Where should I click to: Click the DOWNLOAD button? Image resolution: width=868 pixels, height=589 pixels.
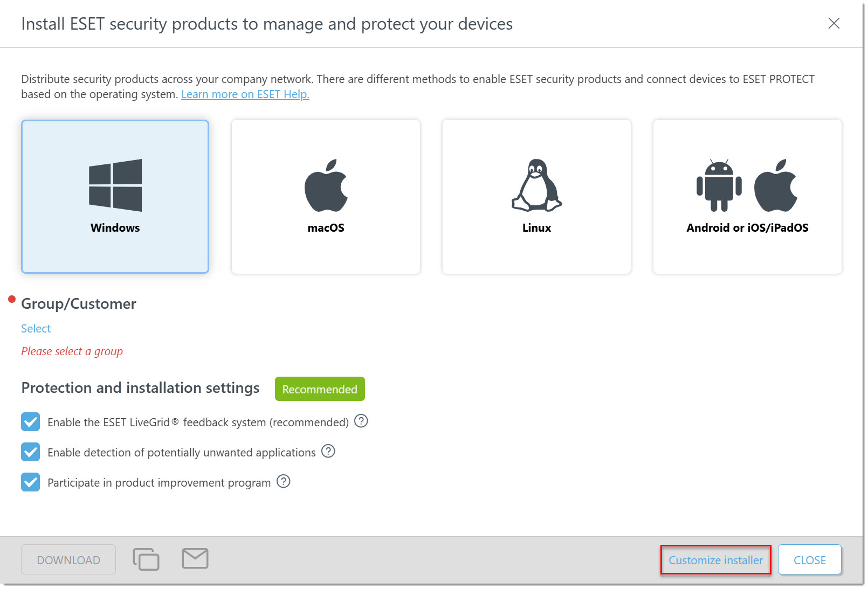point(68,560)
